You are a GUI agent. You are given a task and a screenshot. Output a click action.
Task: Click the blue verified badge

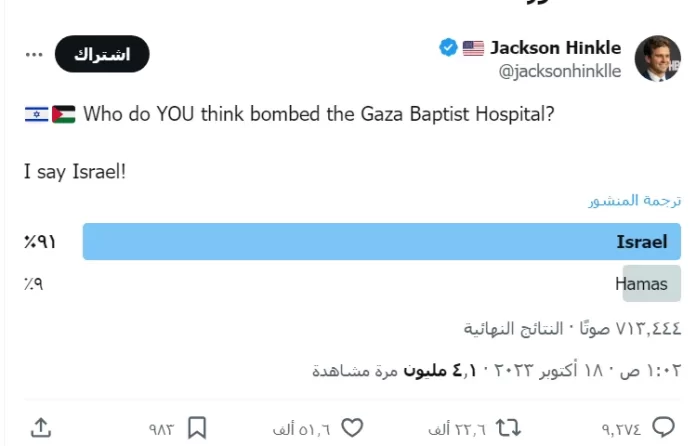[448, 47]
